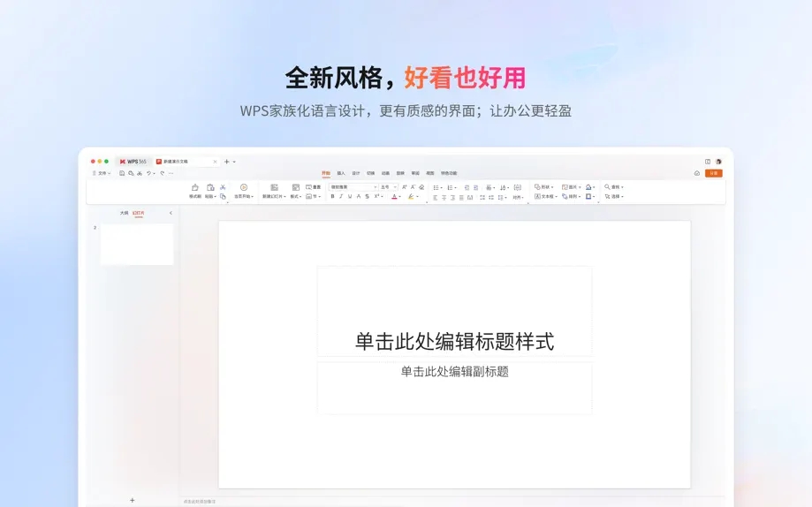This screenshot has height=507, width=812.
Task: Click the bullet list icon
Action: click(x=436, y=187)
